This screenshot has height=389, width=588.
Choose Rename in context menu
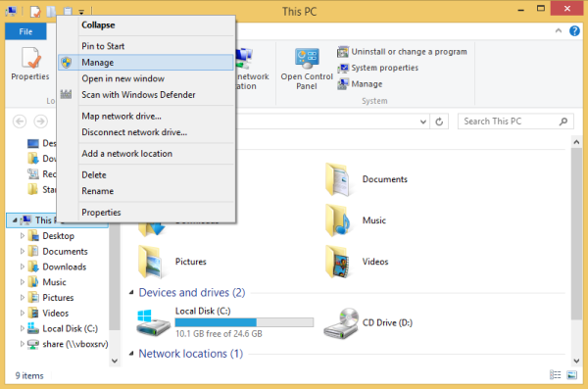pos(146,191)
